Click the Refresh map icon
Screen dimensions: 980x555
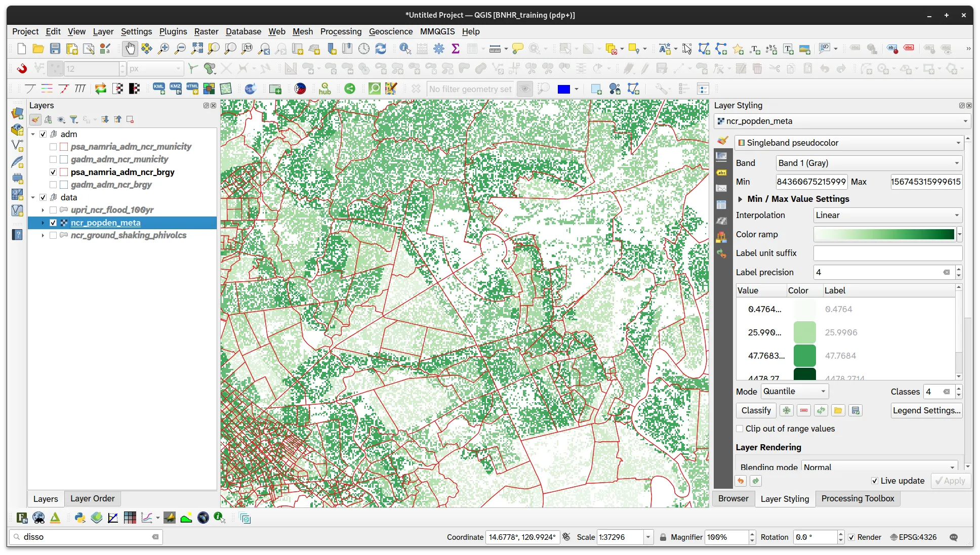tap(381, 49)
